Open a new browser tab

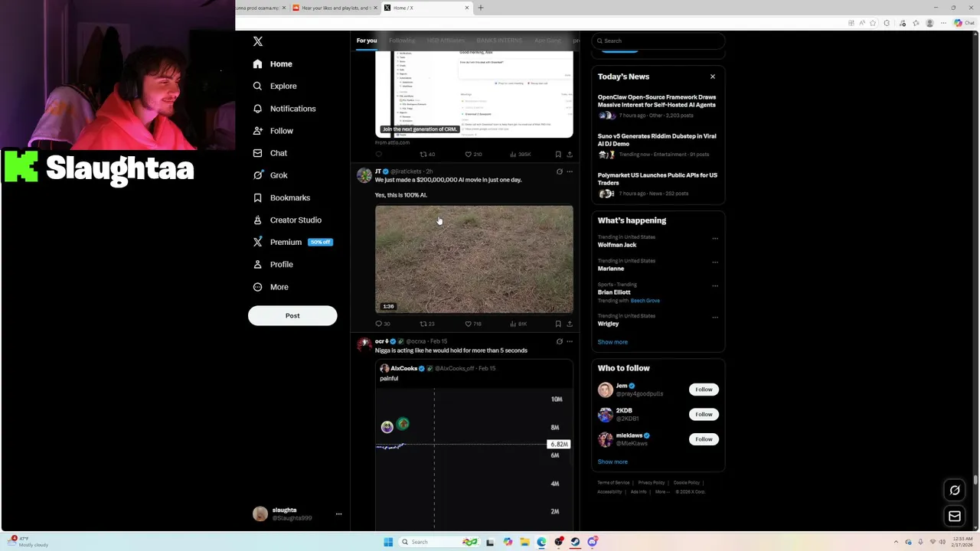pyautogui.click(x=481, y=8)
